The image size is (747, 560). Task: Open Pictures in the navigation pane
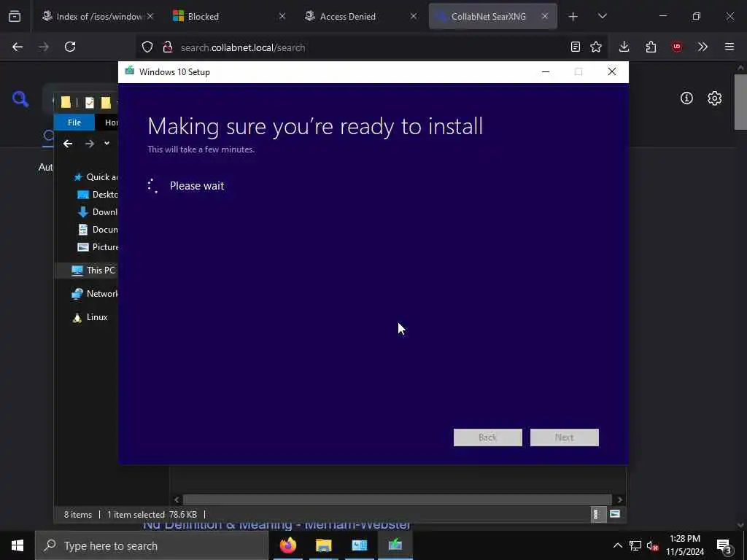point(98,247)
